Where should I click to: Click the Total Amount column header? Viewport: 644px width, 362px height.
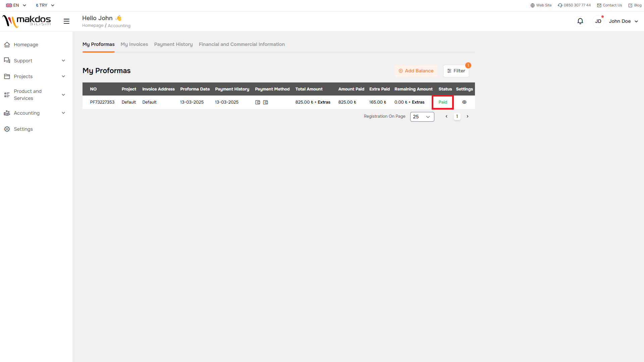click(309, 89)
